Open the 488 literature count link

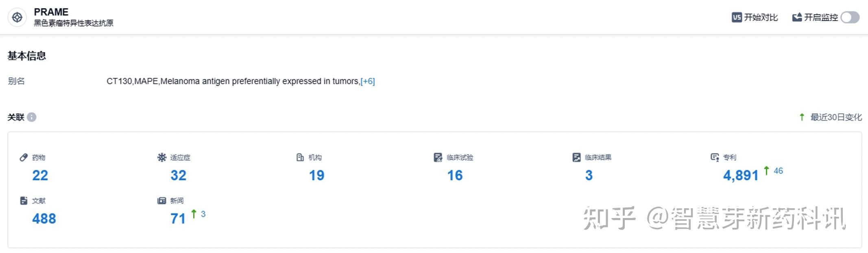44,218
